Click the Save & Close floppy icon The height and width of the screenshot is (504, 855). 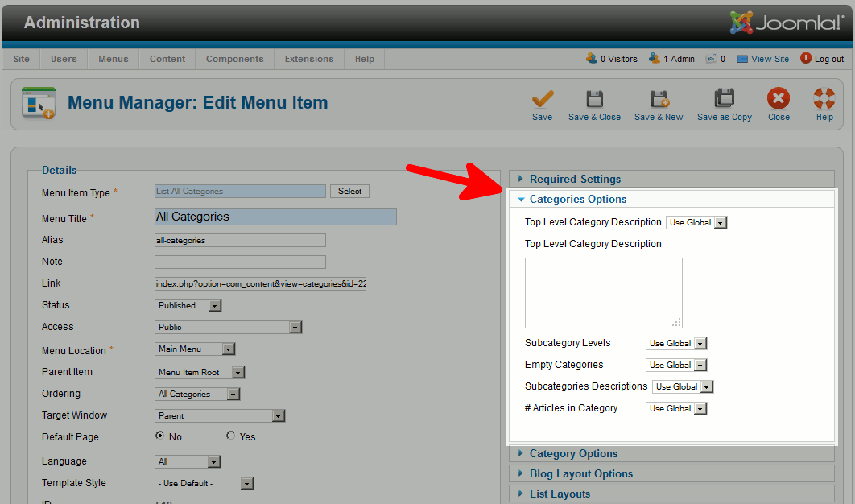(x=594, y=99)
